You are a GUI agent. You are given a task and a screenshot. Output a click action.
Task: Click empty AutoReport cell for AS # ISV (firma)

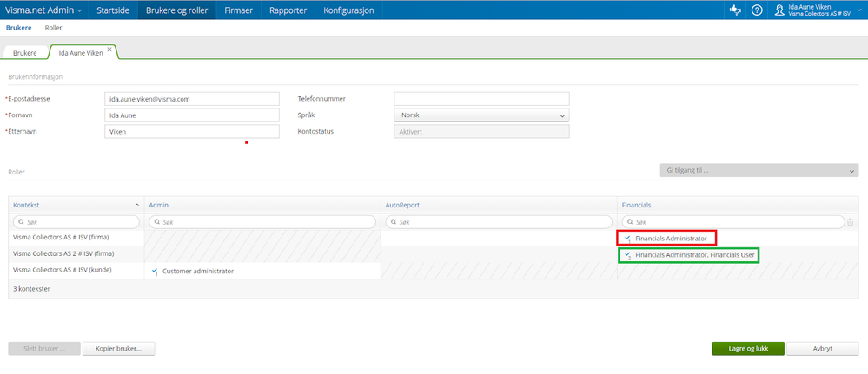499,238
